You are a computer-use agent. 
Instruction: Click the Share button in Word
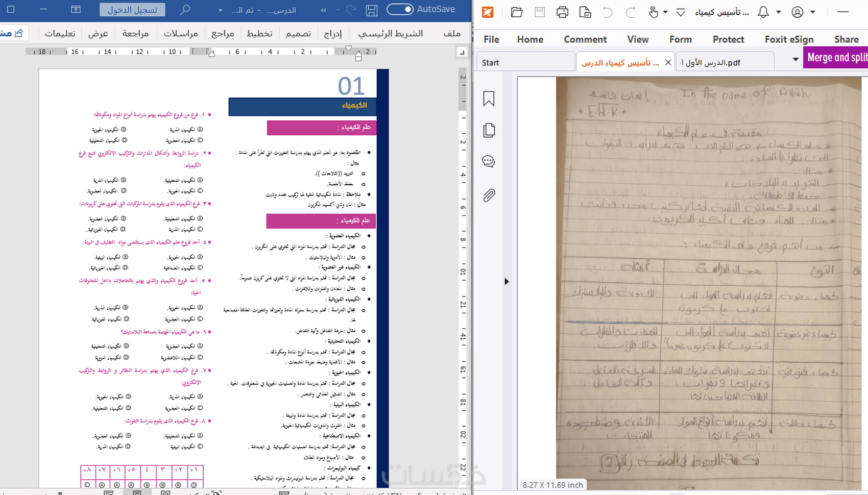pyautogui.click(x=13, y=33)
